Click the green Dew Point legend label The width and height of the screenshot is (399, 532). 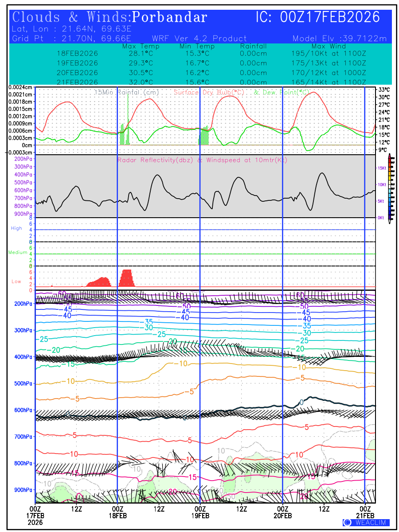(281, 92)
